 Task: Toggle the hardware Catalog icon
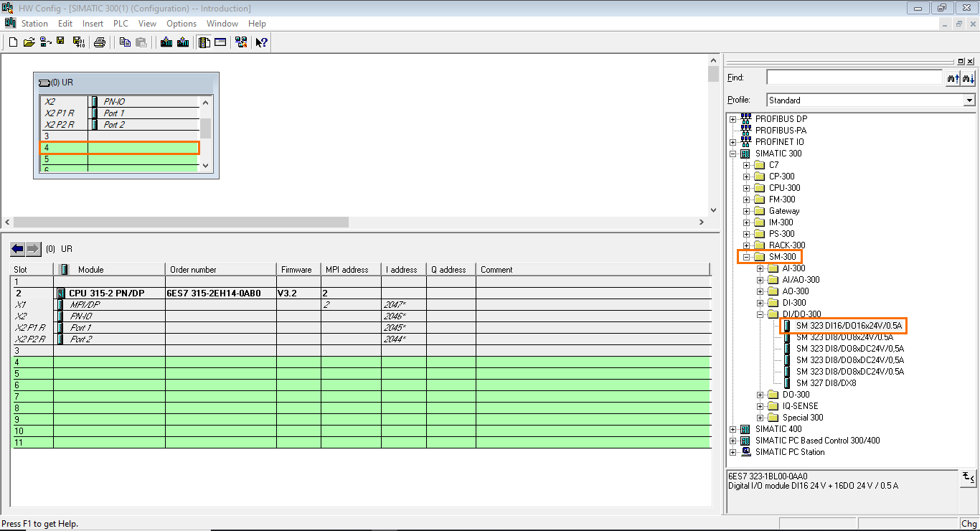coord(204,42)
